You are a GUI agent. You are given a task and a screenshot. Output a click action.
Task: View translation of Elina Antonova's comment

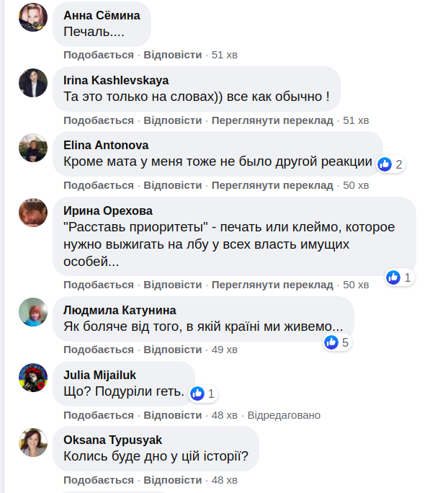coord(272,185)
